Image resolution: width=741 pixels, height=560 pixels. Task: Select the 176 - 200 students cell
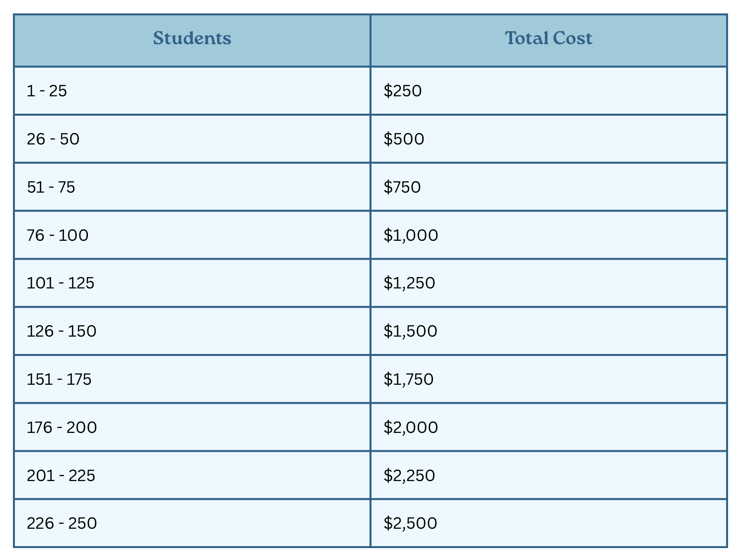tap(192, 427)
